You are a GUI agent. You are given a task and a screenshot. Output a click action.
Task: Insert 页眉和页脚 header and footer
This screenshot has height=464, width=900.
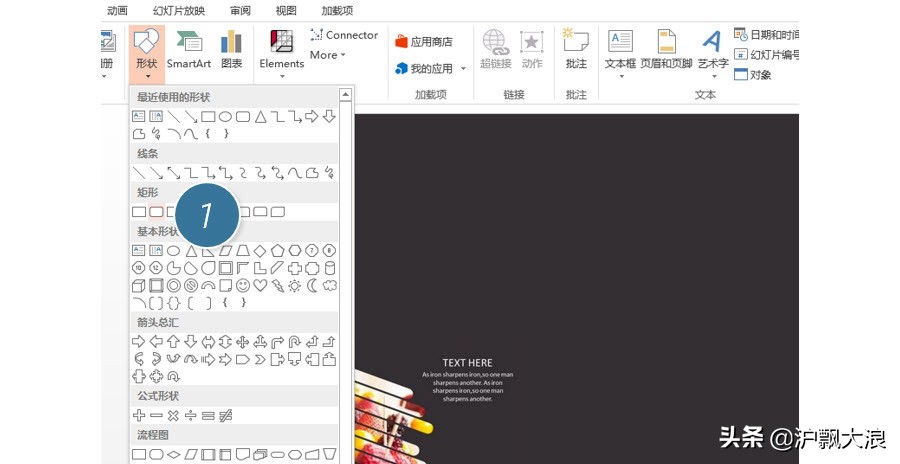click(666, 51)
